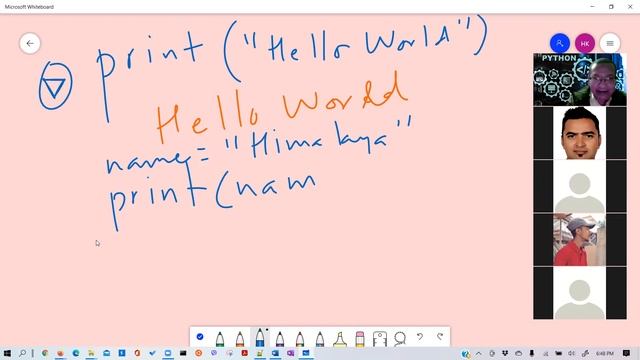Select the green pen
Image resolution: width=640 pixels, height=360 pixels.
point(220,339)
